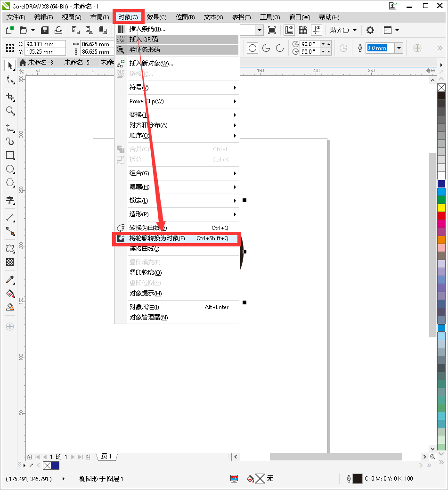
Task: Open the Bitmaps menu
Action: pos(185,17)
